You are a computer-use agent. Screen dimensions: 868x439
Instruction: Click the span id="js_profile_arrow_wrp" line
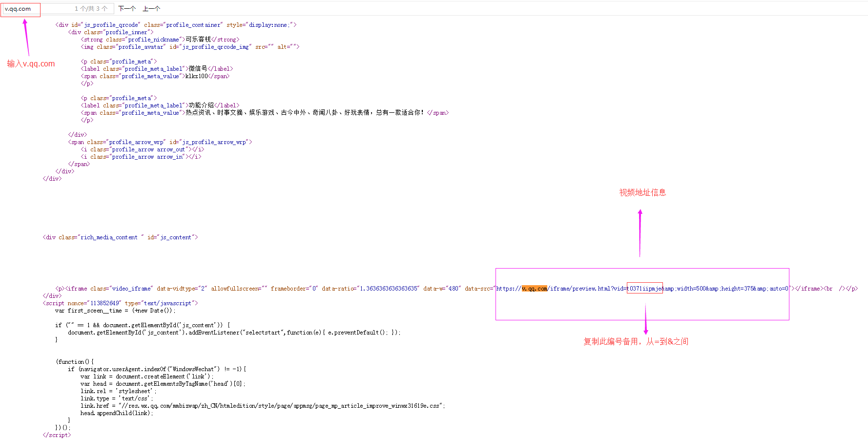(x=160, y=142)
